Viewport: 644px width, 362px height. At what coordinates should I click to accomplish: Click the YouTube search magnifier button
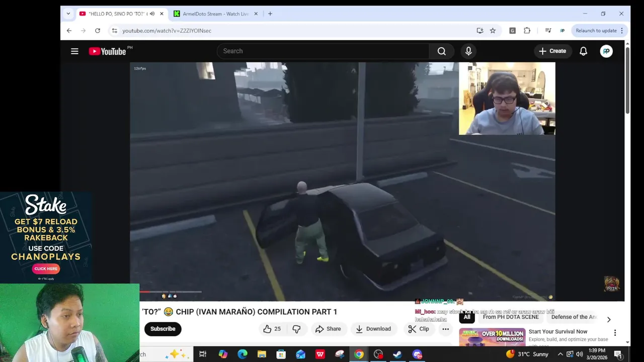(x=442, y=51)
